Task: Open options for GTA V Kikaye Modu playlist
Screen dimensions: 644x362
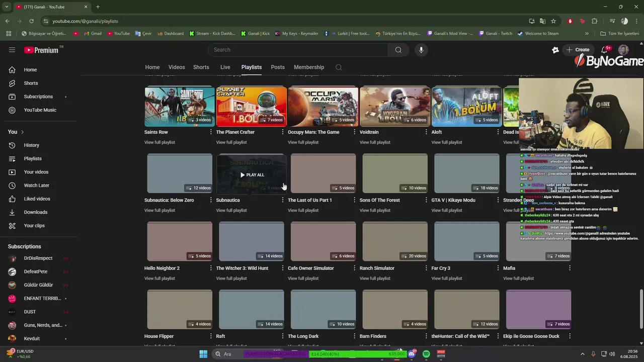Action: coord(498,200)
